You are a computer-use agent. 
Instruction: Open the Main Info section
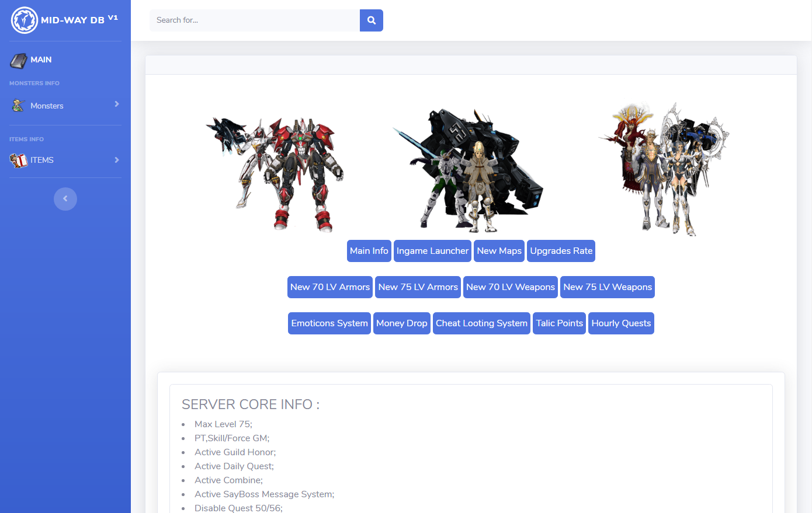(x=369, y=251)
